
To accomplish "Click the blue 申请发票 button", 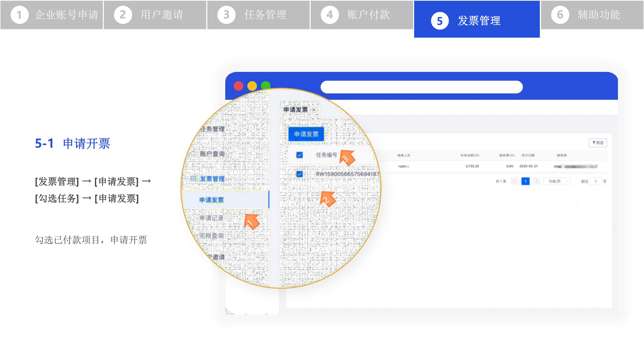I will point(306,134).
